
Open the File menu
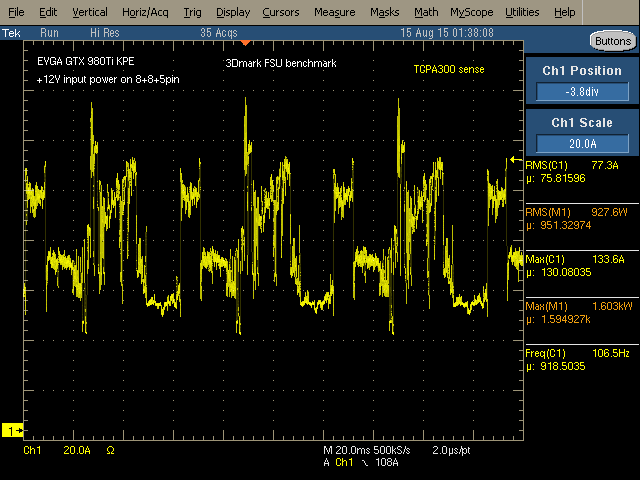[16, 13]
